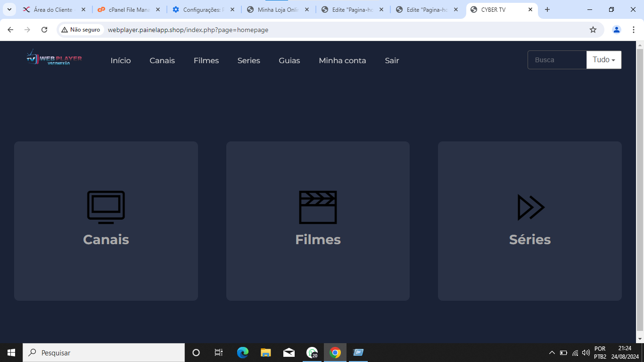This screenshot has height=362, width=644.
Task: Bookmark the page with the star icon
Action: pyautogui.click(x=594, y=29)
